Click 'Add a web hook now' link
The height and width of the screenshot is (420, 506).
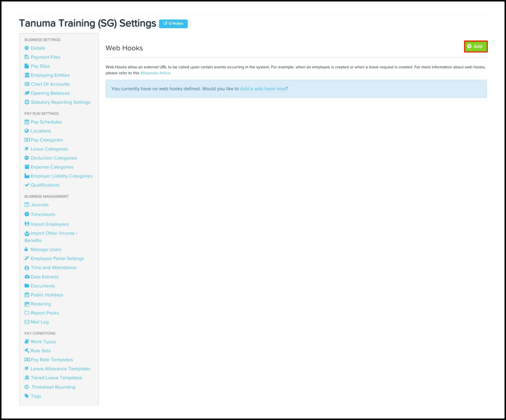tap(263, 89)
